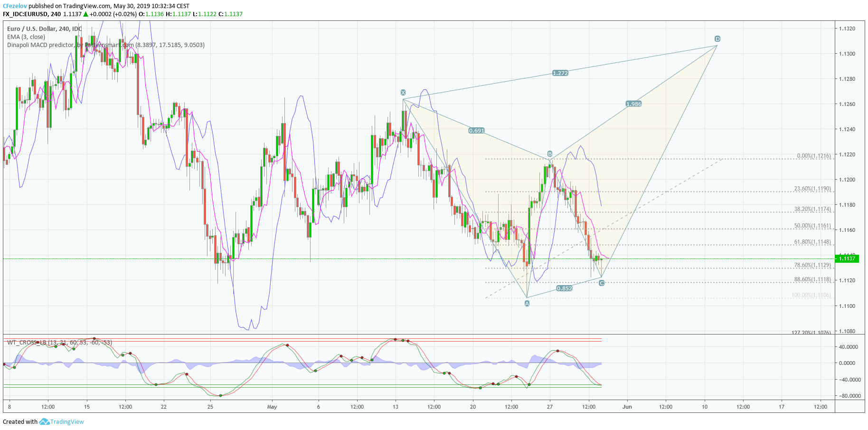Click the 61.80%(1.1148) Fibonacci level label
Viewport: 868px width, 430px height.
click(x=812, y=242)
